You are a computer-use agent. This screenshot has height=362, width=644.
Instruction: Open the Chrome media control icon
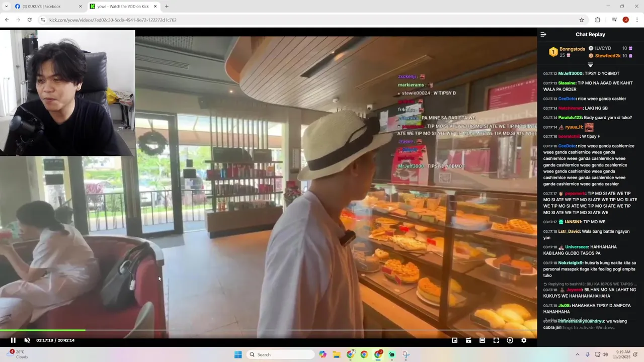pyautogui.click(x=614, y=20)
